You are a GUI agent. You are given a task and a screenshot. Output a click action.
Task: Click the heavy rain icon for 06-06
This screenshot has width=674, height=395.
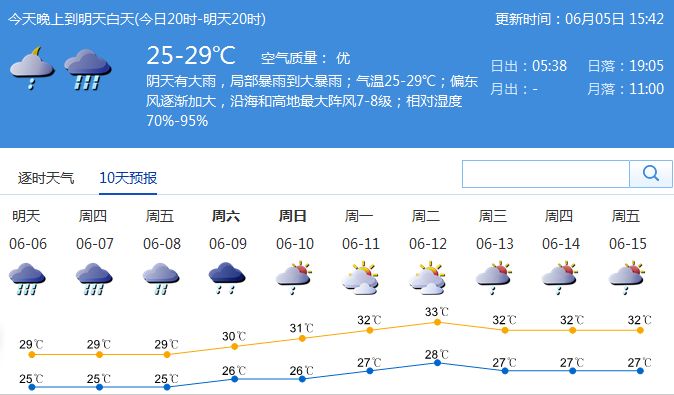click(x=27, y=279)
